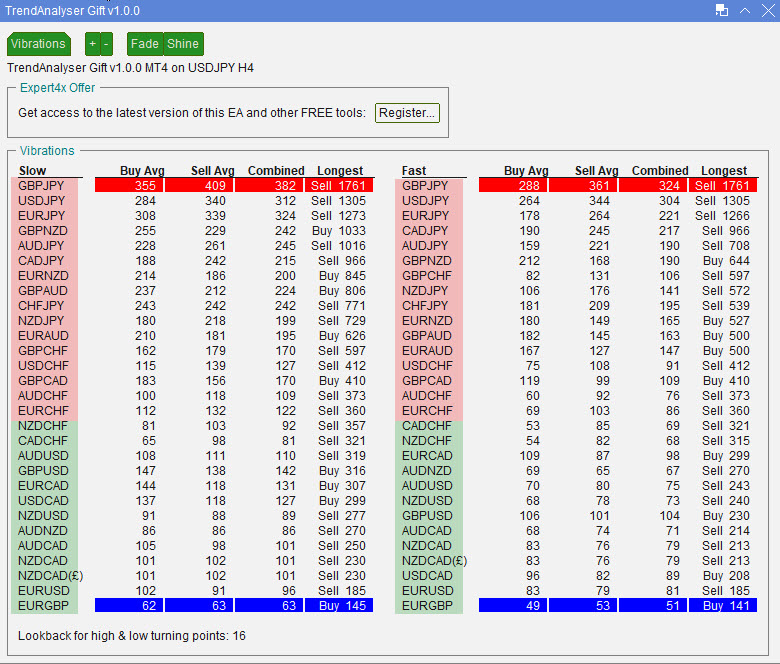Click GBPJPY in the Fast list

point(425,186)
